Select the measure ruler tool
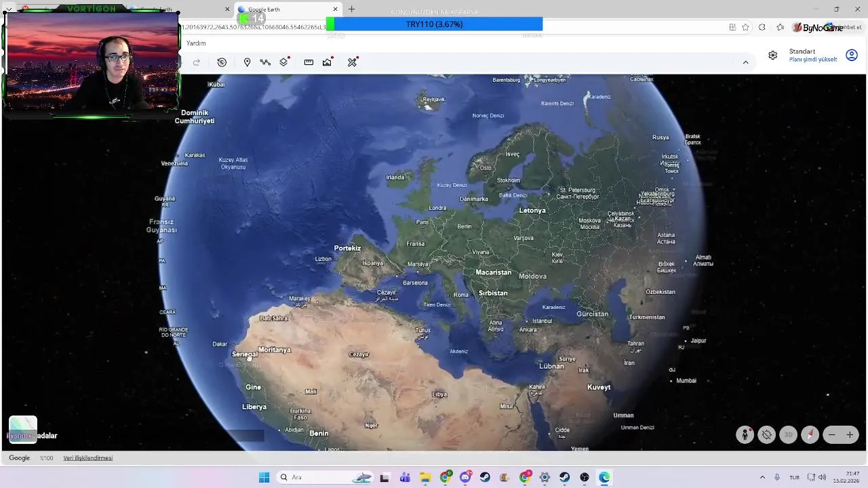 tap(309, 62)
